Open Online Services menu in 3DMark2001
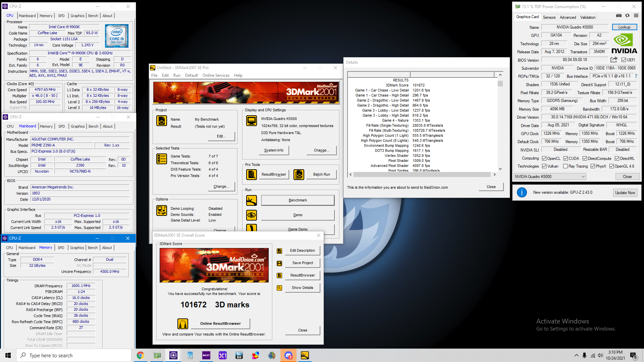Viewport: 644px width, 362px height. pyautogui.click(x=216, y=75)
